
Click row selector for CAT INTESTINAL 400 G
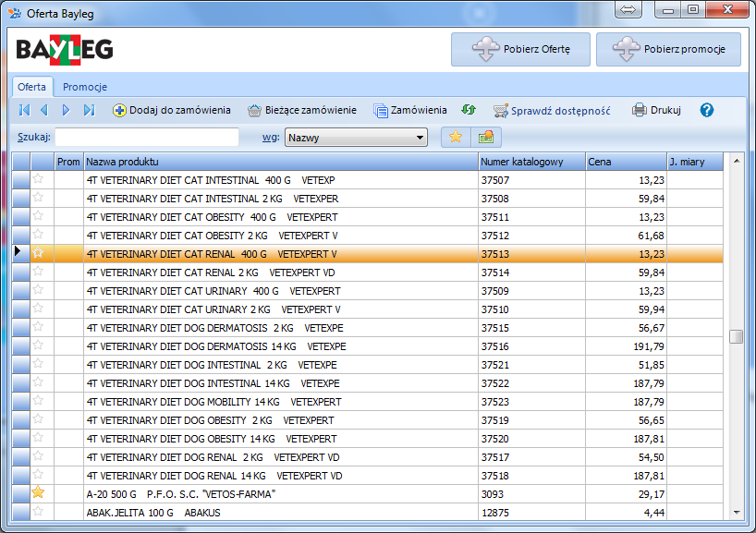click(x=21, y=180)
